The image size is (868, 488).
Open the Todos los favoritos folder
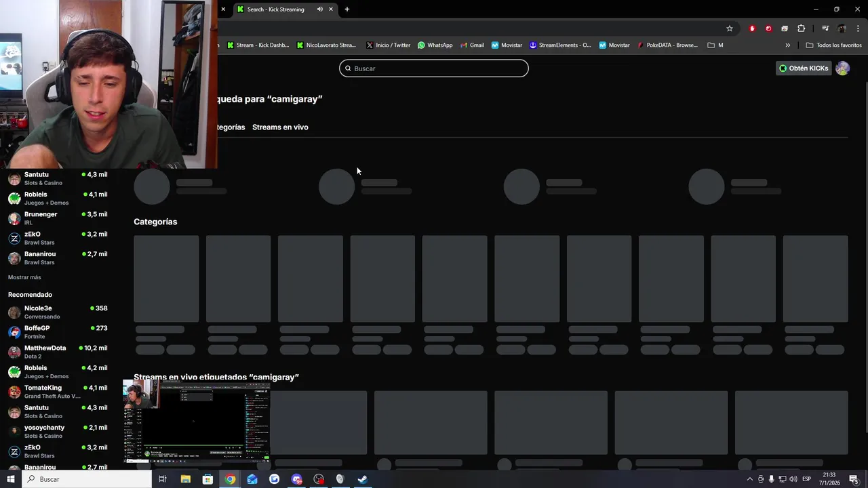click(833, 45)
